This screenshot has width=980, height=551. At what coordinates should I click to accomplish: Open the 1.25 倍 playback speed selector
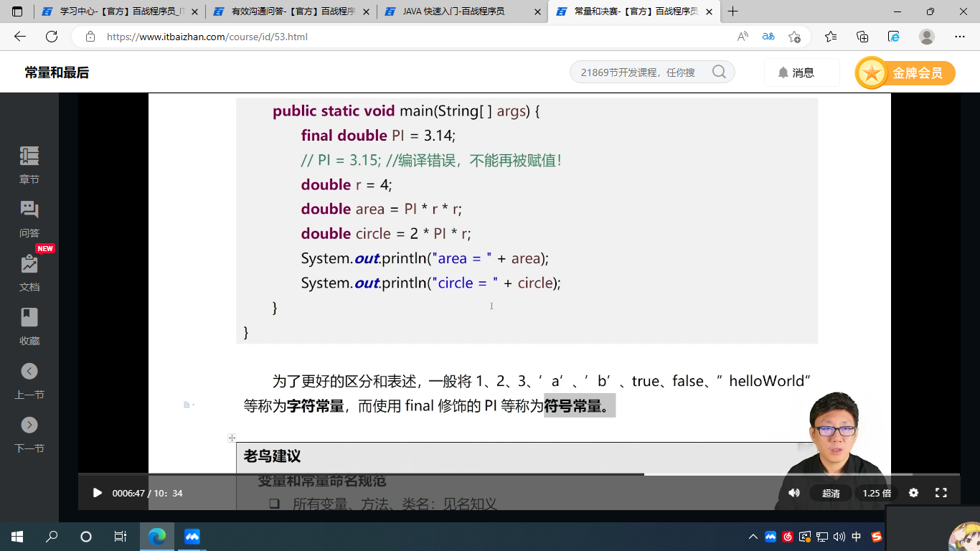coord(877,493)
